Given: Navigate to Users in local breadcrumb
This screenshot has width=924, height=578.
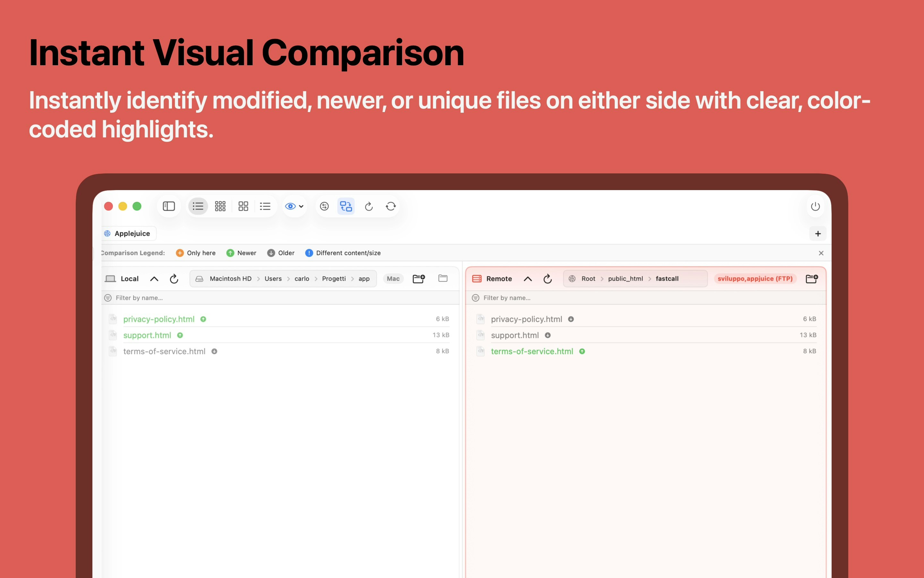Looking at the screenshot, I should click(x=273, y=279).
